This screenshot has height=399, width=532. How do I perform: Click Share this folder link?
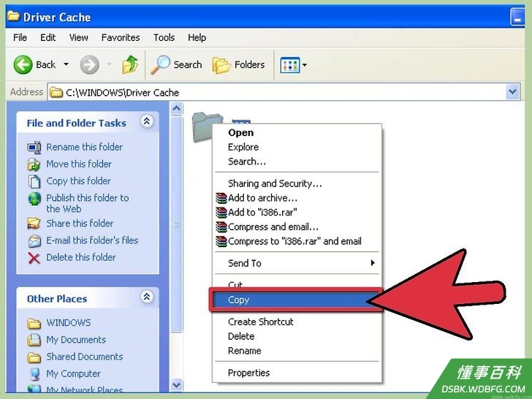80,224
